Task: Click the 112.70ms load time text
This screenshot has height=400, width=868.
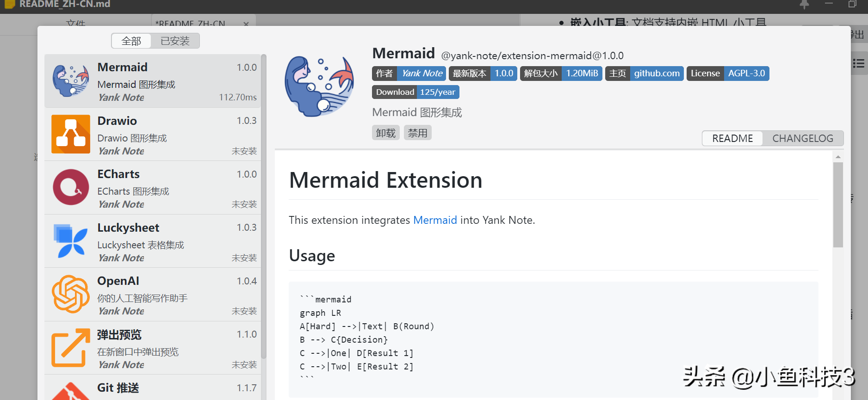Action: pos(238,97)
